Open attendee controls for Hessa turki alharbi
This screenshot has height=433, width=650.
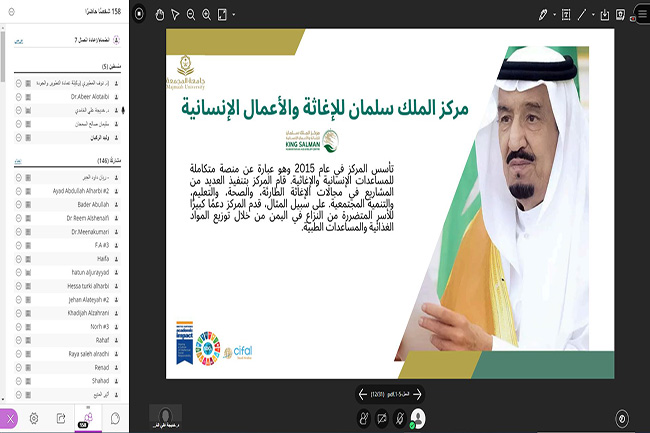[x=19, y=286]
